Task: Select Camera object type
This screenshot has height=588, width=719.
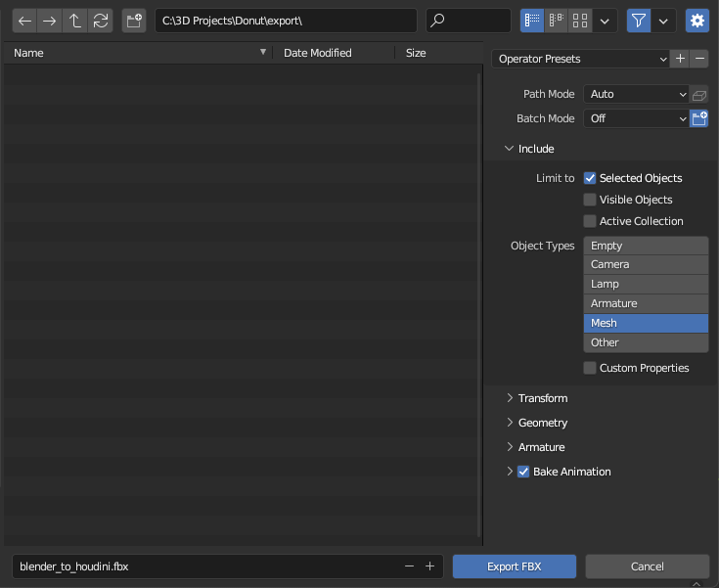Action: click(646, 264)
